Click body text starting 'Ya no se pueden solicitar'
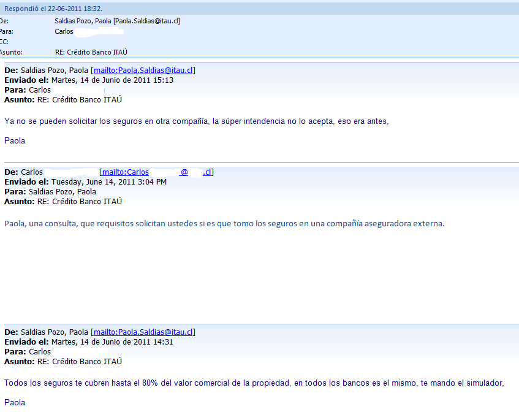This screenshot has width=519, height=420. 196,121
